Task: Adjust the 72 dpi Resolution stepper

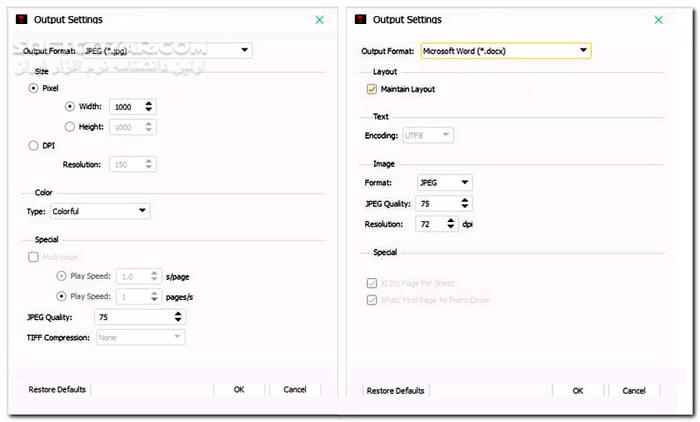Action: [451, 224]
